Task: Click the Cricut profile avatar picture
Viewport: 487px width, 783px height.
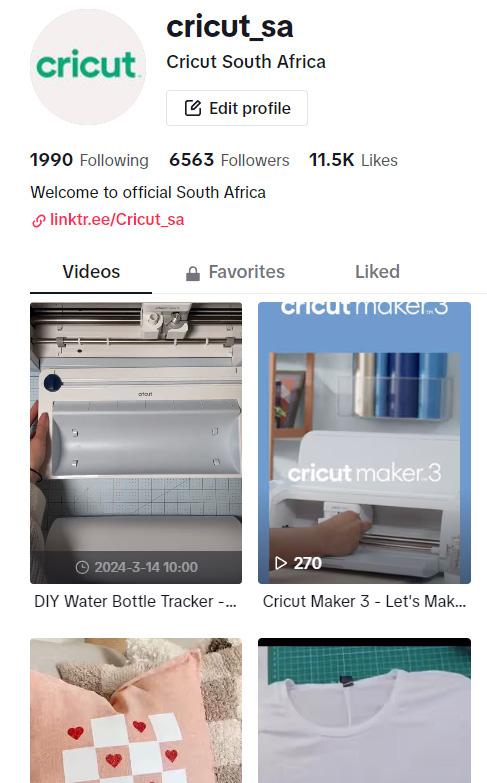Action: 88,66
